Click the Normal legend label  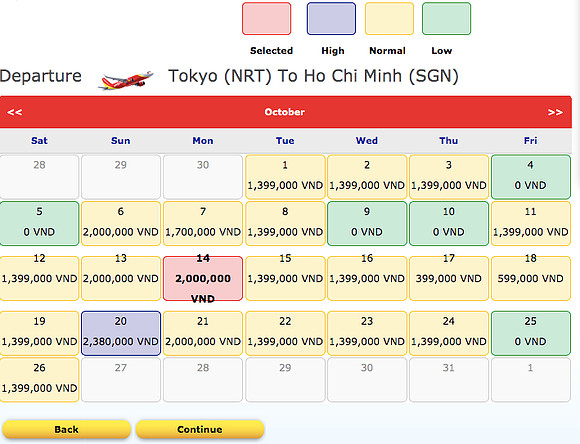[x=387, y=51]
